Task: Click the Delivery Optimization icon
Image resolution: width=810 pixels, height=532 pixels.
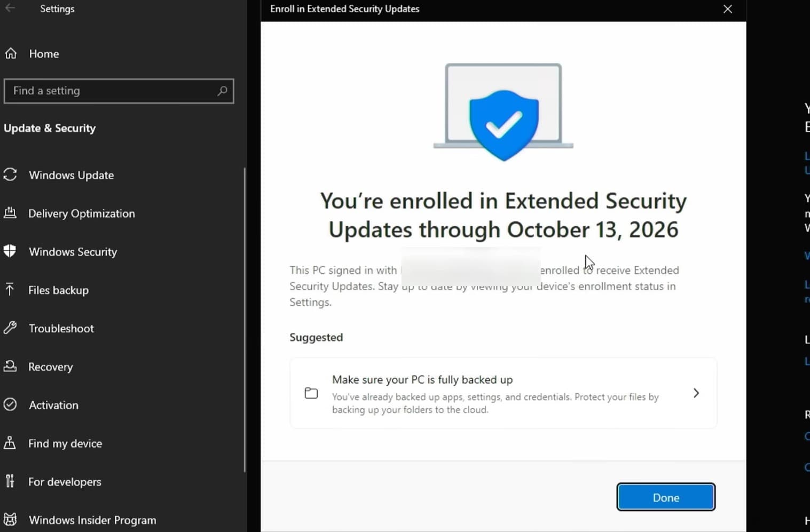Action: tap(11, 213)
